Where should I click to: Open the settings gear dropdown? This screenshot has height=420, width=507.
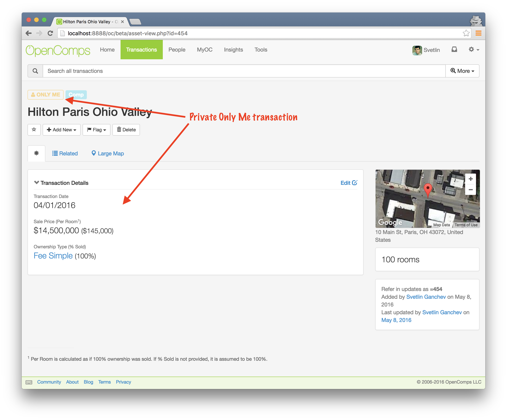474,49
